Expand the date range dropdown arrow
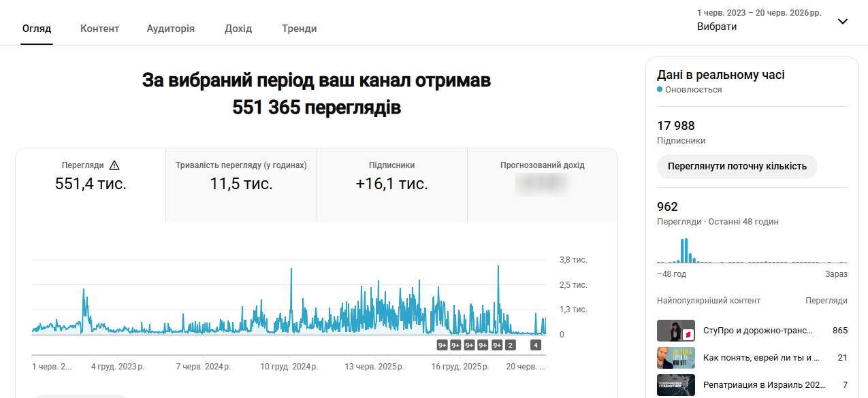The height and width of the screenshot is (398, 868). click(x=843, y=21)
